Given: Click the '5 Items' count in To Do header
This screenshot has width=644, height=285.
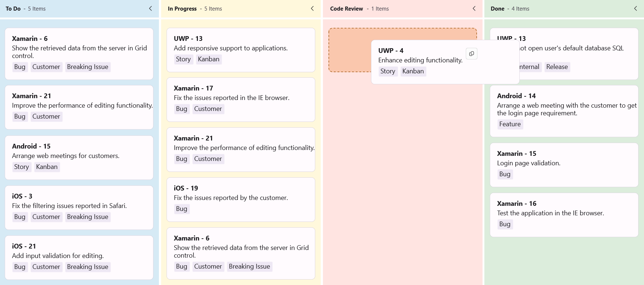Looking at the screenshot, I should pyautogui.click(x=37, y=8).
